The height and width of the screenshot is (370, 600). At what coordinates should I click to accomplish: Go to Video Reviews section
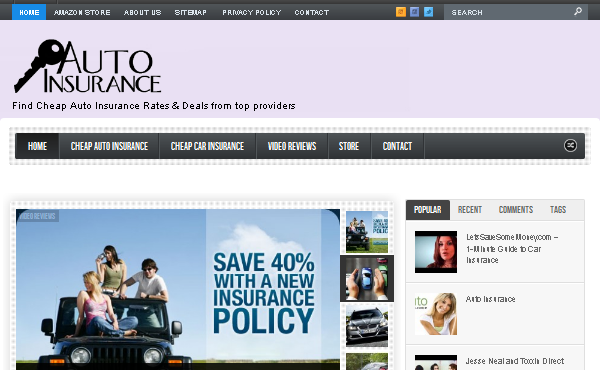coord(292,146)
